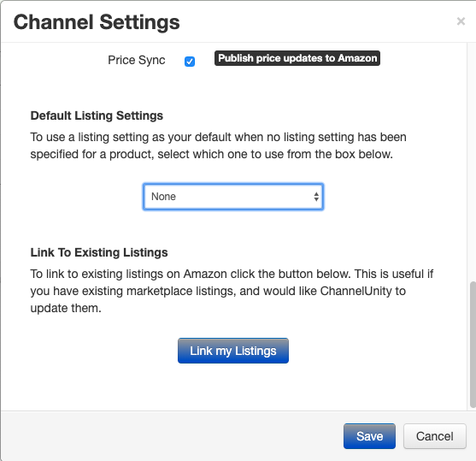476x461 pixels.
Task: Click the default listing setting description paragraph
Action: pos(218,145)
